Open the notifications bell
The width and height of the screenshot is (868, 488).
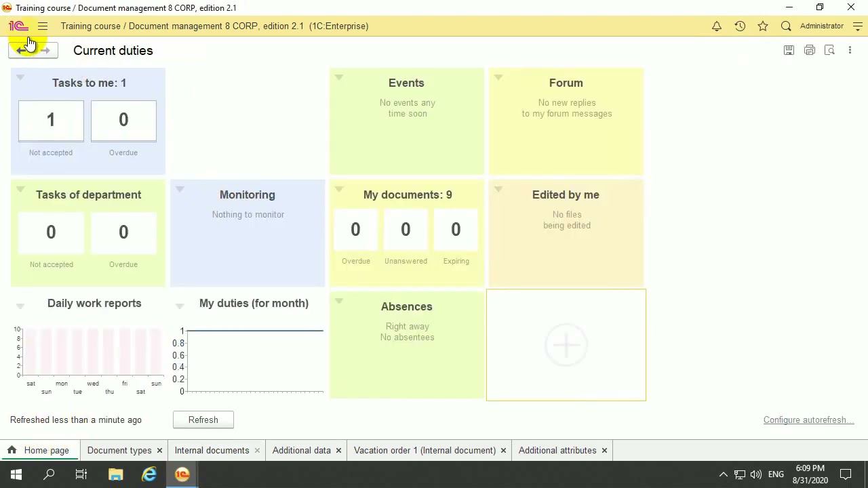(717, 26)
